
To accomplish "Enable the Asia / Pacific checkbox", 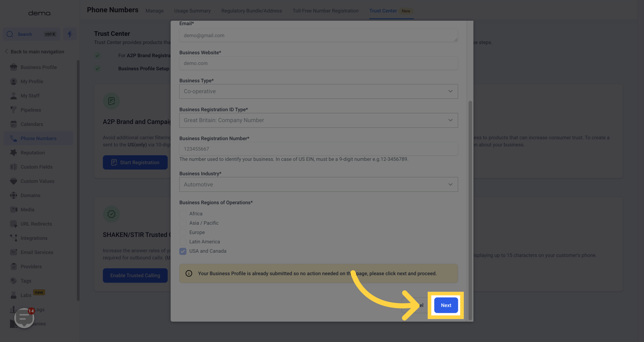I will click(x=183, y=223).
